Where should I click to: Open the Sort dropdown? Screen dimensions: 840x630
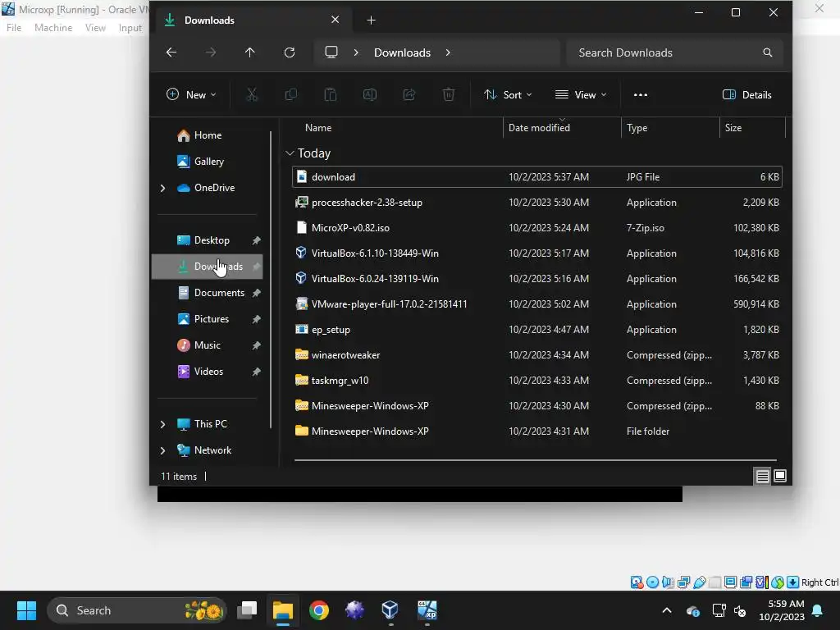pyautogui.click(x=507, y=95)
